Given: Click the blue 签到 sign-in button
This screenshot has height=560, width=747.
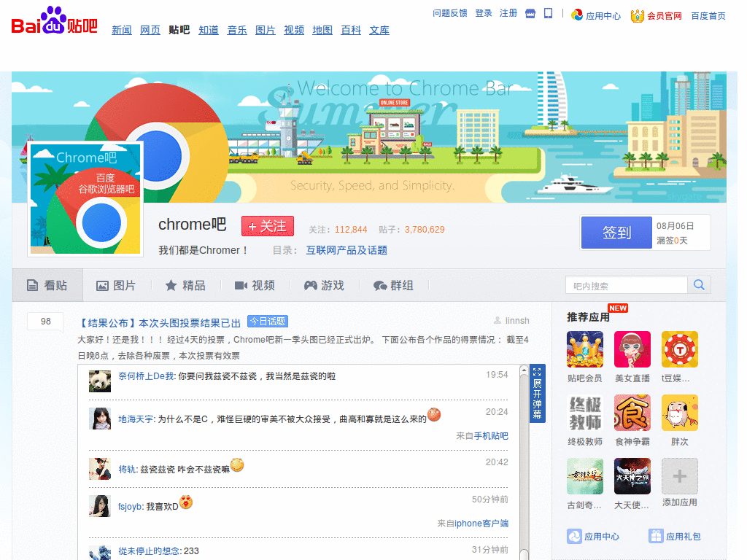Looking at the screenshot, I should click(x=616, y=233).
